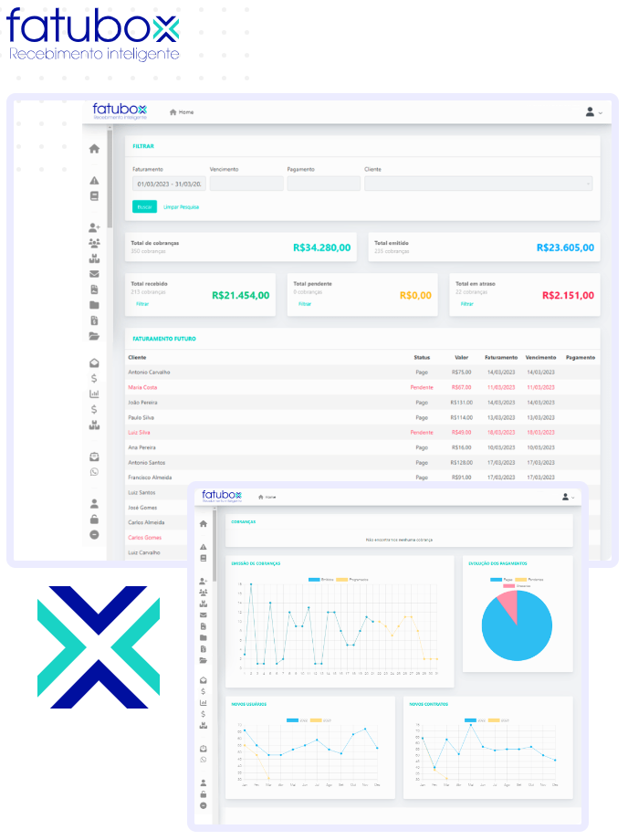The width and height of the screenshot is (628, 840).
Task: Click the home icon in the filter dashboard sidebar
Action: pos(94,149)
